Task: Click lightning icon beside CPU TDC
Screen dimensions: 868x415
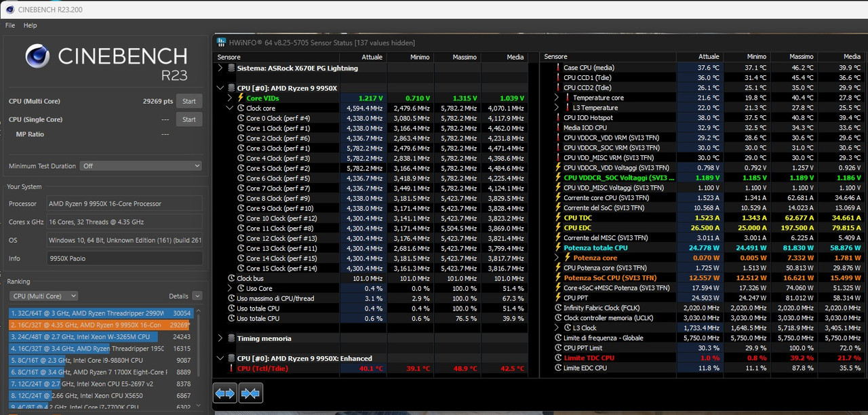Action: tap(557, 218)
